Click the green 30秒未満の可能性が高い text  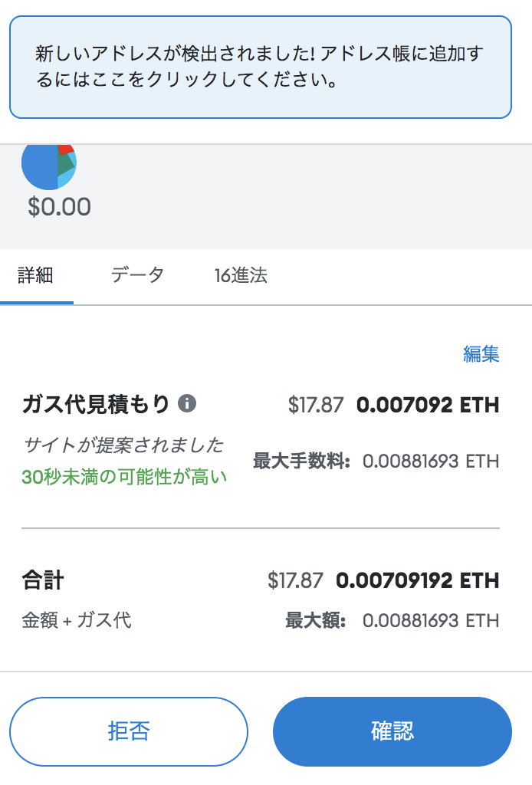click(x=124, y=477)
